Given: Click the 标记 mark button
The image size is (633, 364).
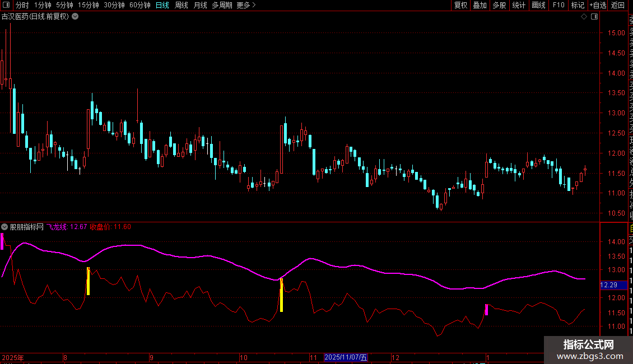Looking at the screenshot, I should point(578,5).
